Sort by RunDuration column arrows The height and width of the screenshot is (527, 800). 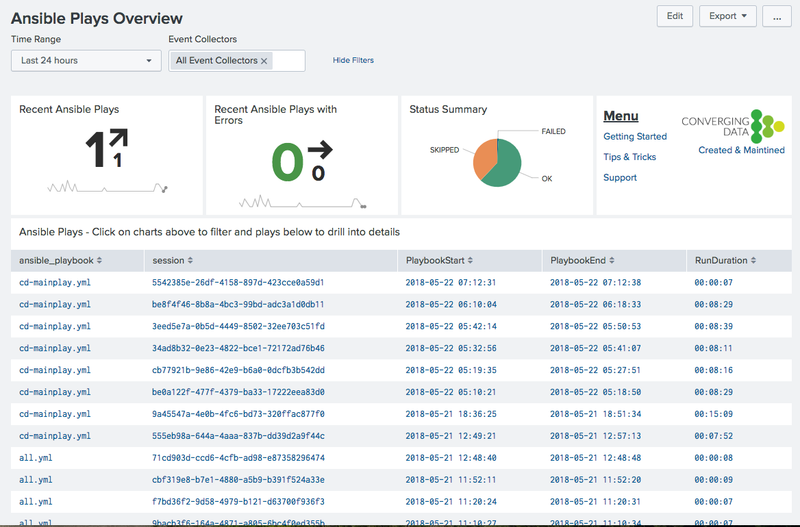tap(753, 260)
